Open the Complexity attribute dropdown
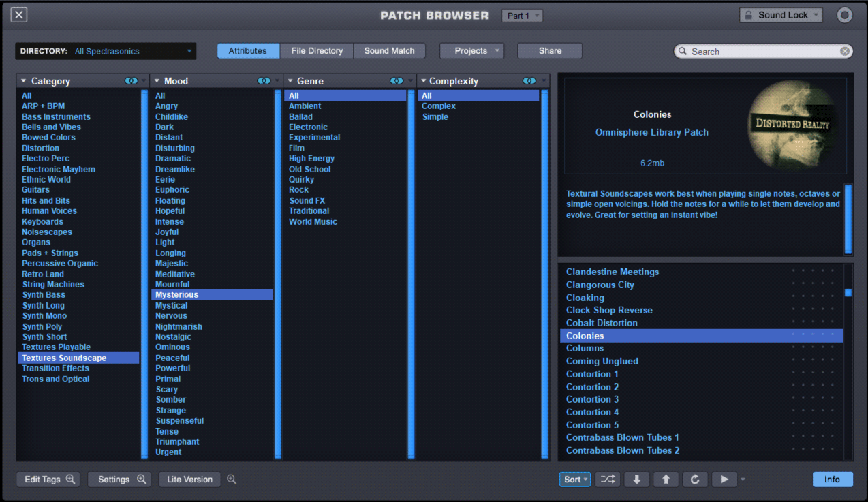 click(422, 81)
